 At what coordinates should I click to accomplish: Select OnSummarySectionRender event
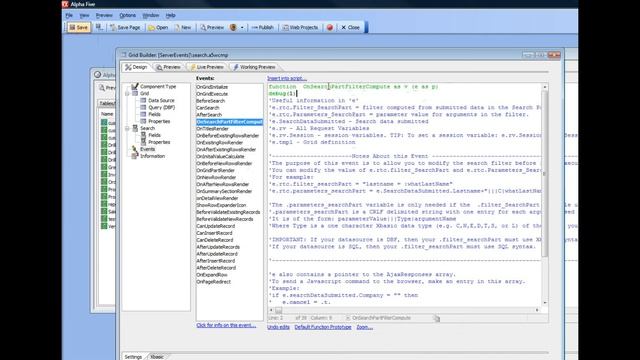point(224,191)
